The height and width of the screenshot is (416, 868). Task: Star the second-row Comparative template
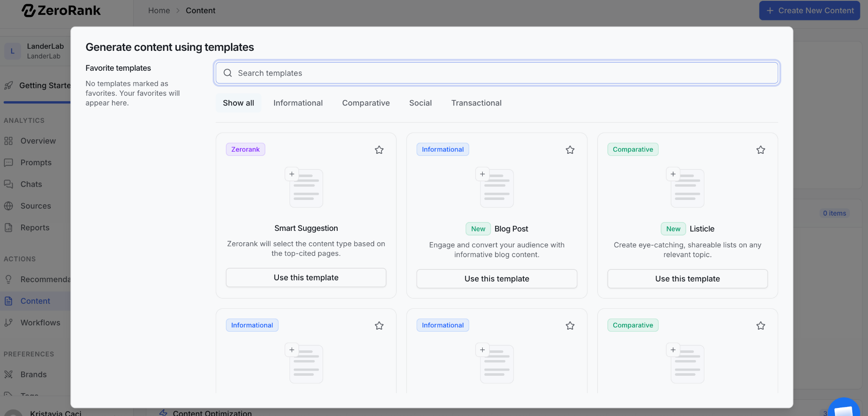click(761, 326)
